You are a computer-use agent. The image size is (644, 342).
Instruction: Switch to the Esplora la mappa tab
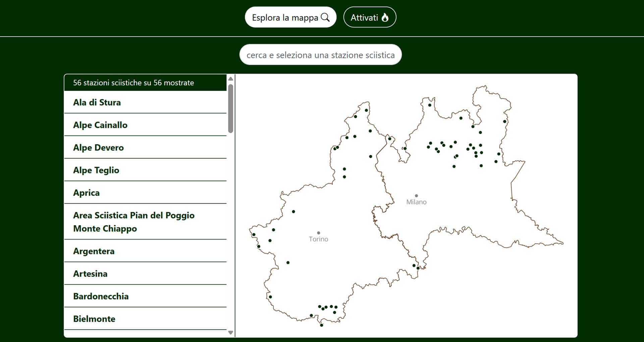(x=290, y=17)
